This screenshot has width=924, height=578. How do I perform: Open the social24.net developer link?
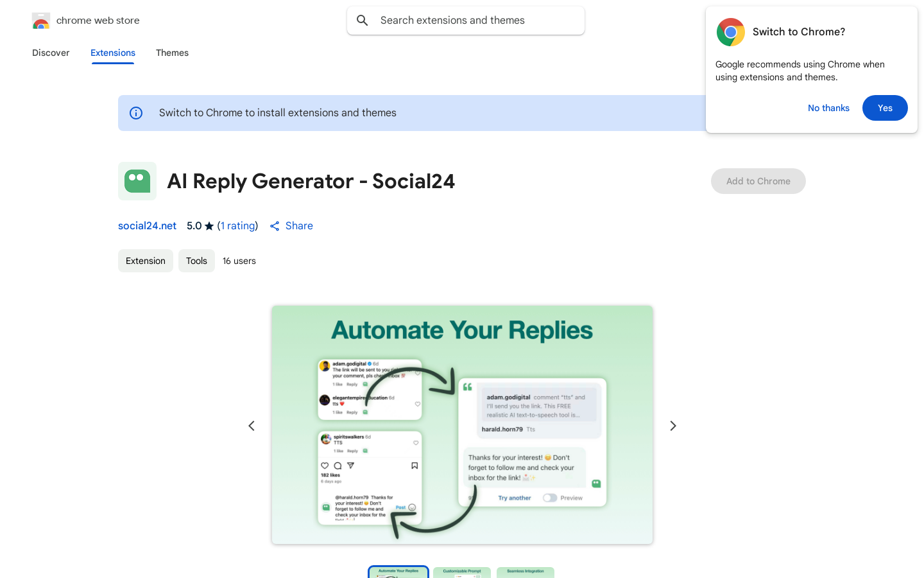[x=147, y=225]
